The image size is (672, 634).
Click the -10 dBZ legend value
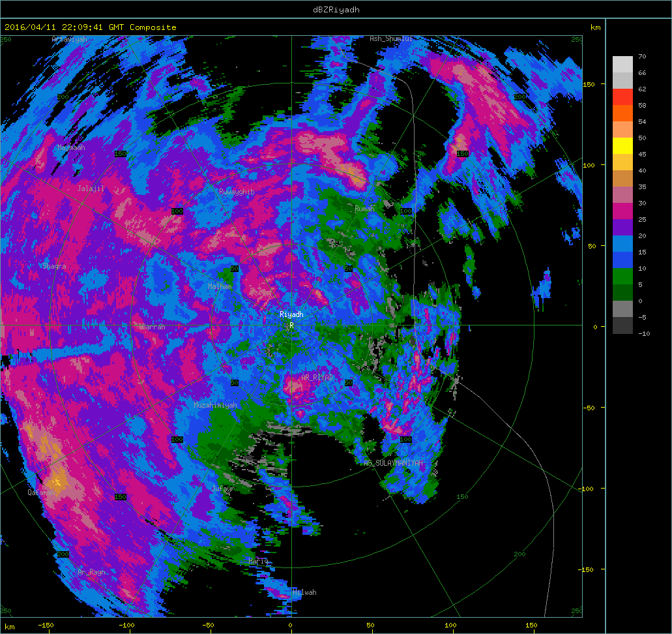[644, 333]
